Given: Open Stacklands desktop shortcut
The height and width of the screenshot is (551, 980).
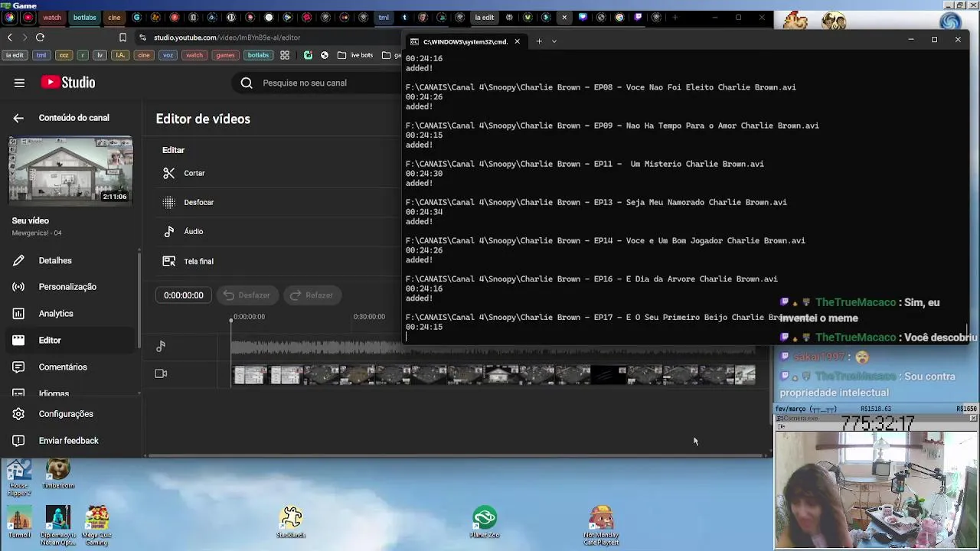Looking at the screenshot, I should coord(291,522).
